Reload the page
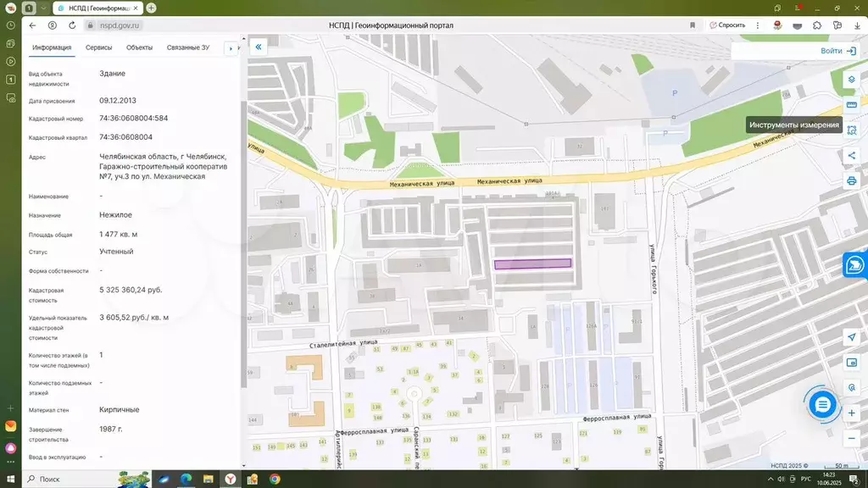The image size is (868, 488). (72, 25)
